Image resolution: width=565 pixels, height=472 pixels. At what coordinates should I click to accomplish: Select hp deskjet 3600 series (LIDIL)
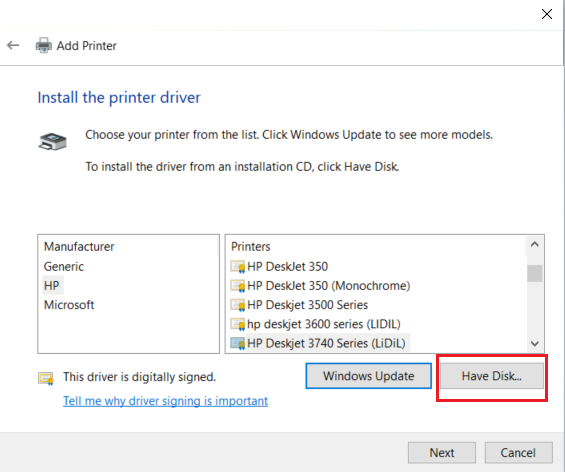[x=324, y=324]
